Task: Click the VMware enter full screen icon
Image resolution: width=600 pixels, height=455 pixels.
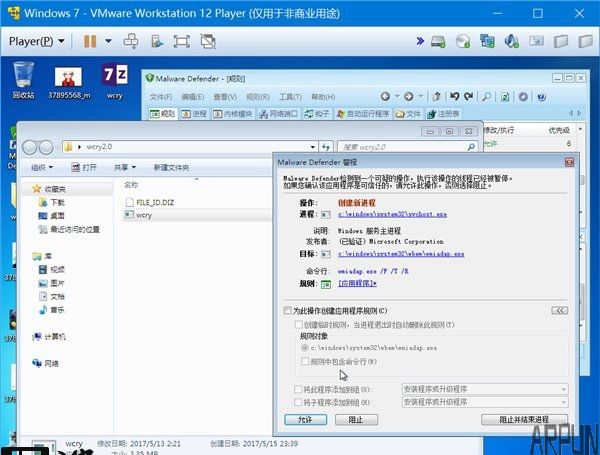Action: (181, 41)
